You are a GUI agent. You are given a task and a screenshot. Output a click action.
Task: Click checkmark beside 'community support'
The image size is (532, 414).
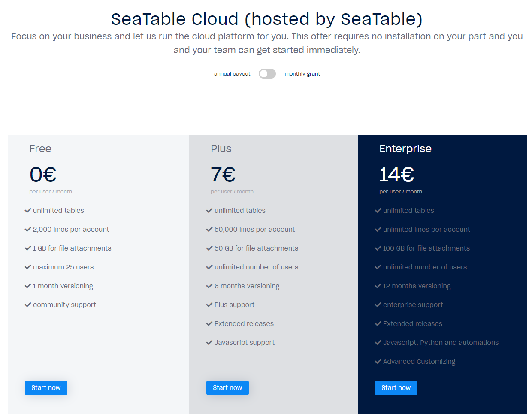click(28, 305)
